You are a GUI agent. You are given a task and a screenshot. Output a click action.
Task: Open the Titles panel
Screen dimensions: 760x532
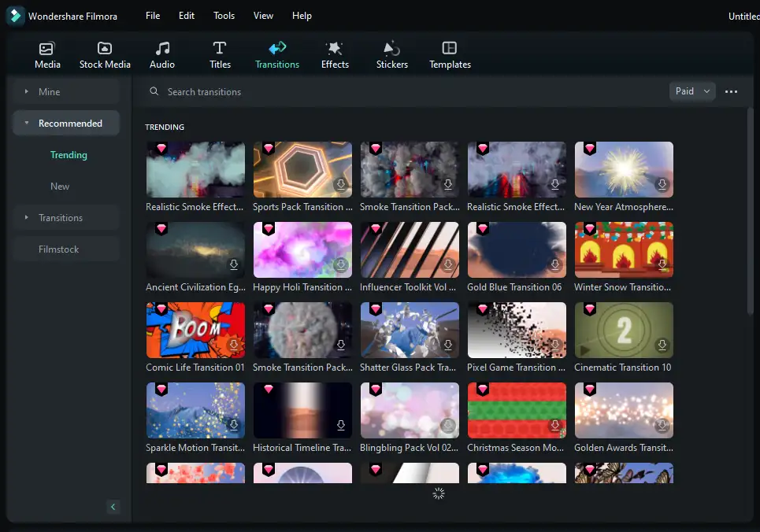[220, 49]
